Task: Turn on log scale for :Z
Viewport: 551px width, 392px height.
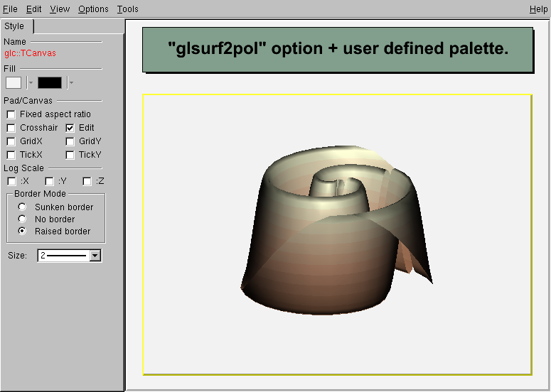Action: click(x=87, y=181)
